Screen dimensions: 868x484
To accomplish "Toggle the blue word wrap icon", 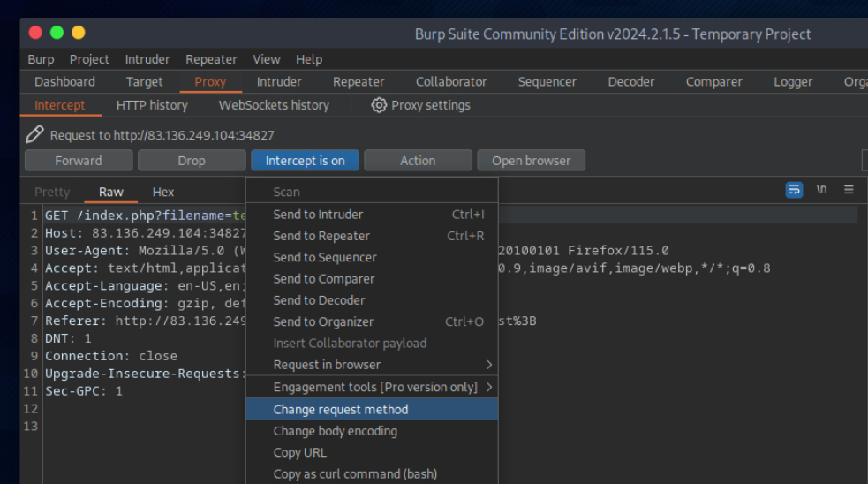I will pos(794,190).
